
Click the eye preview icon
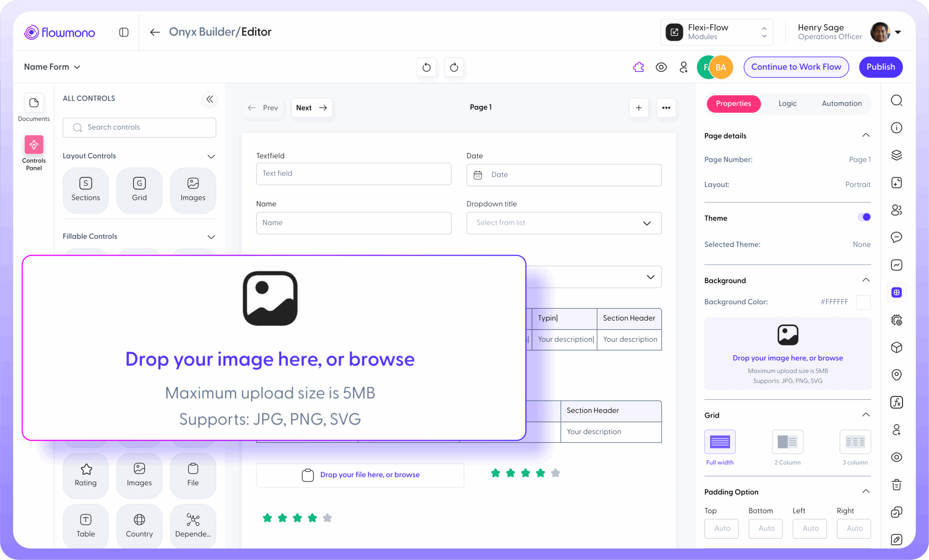pos(661,67)
